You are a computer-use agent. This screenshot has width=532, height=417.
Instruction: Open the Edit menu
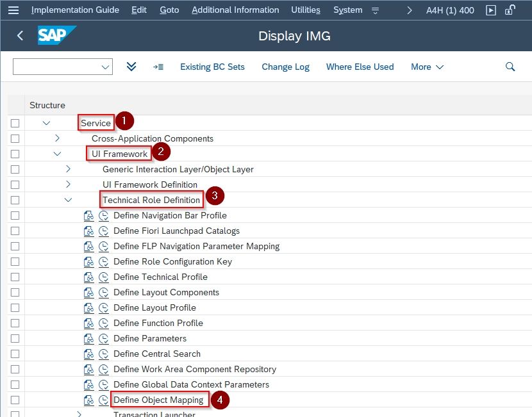pos(139,10)
